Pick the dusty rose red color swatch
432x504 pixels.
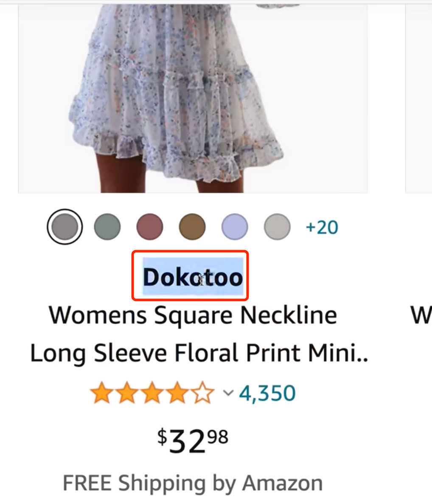point(149,227)
